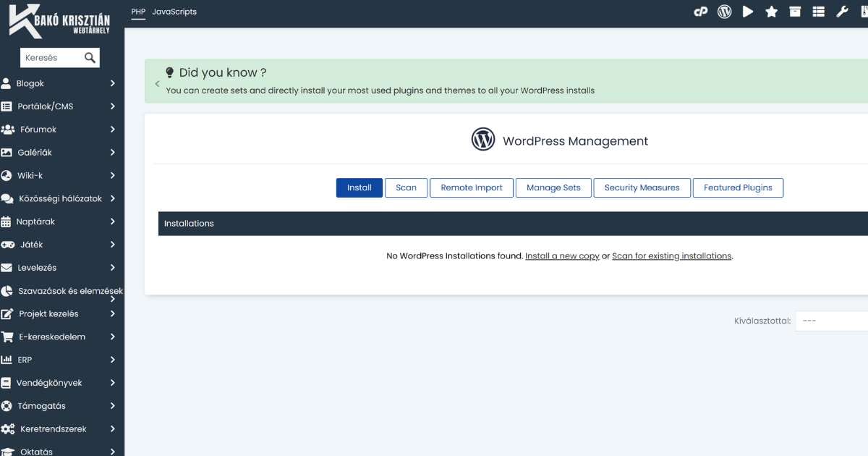Click the Naptárak calendar icon

tap(6, 221)
